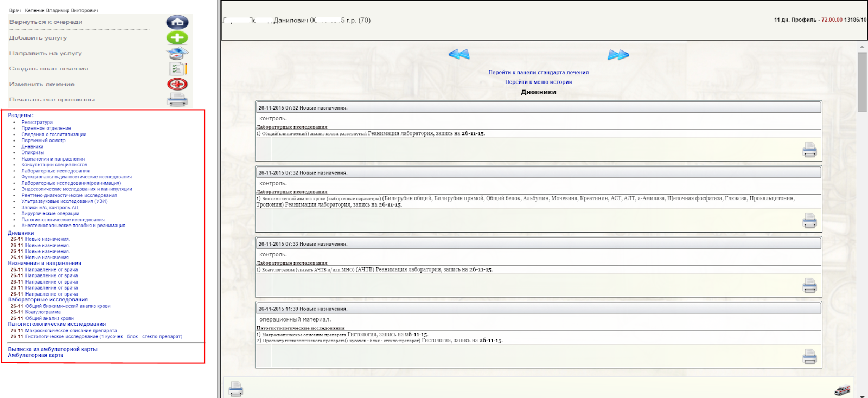
Task: Select 'Консультации специалистов' section
Action: pyautogui.click(x=54, y=165)
